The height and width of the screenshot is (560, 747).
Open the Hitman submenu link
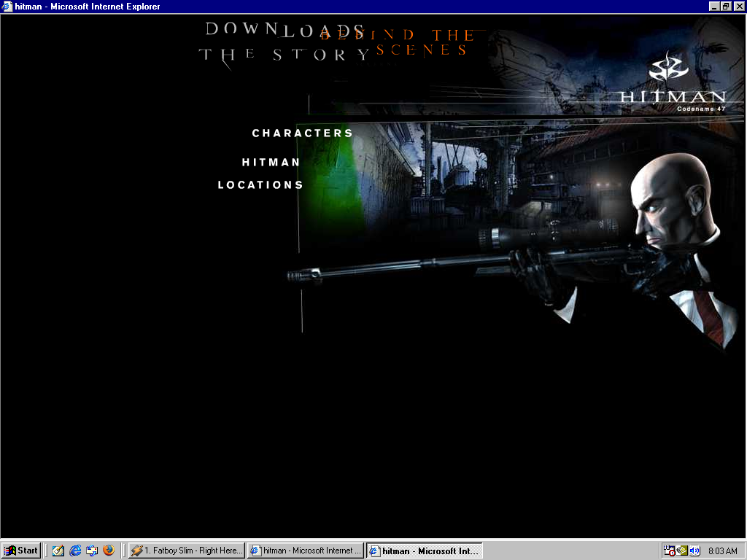271,163
